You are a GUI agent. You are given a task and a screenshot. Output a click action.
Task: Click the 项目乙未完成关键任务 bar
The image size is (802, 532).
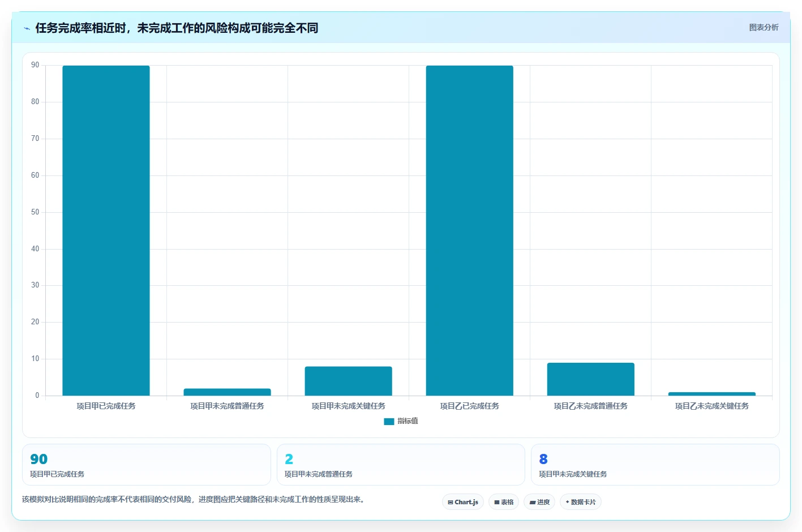coord(711,394)
